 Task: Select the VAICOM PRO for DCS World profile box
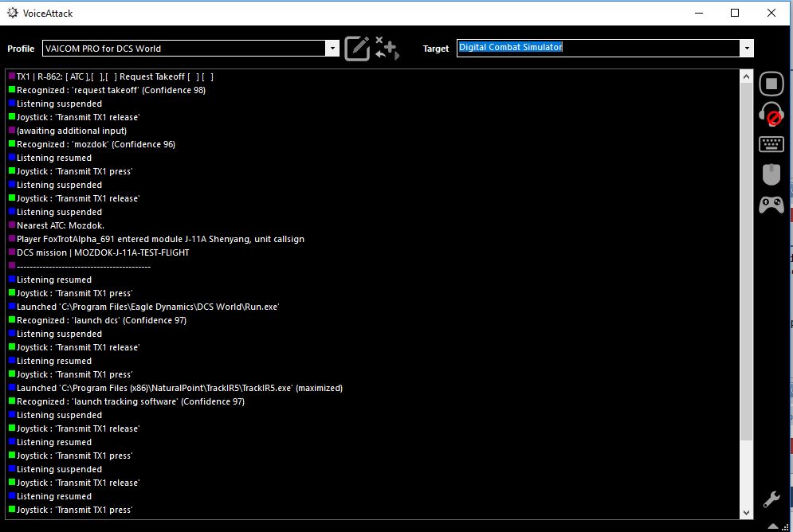coord(185,49)
